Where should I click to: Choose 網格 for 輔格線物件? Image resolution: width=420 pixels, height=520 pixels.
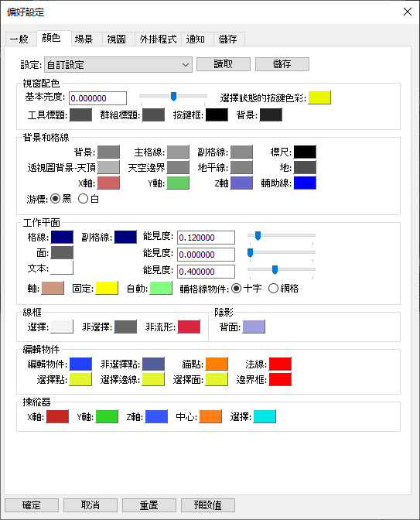pyautogui.click(x=273, y=289)
